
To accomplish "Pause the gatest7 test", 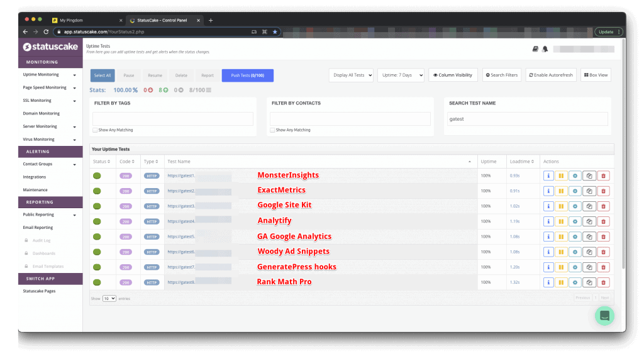I will (x=561, y=267).
